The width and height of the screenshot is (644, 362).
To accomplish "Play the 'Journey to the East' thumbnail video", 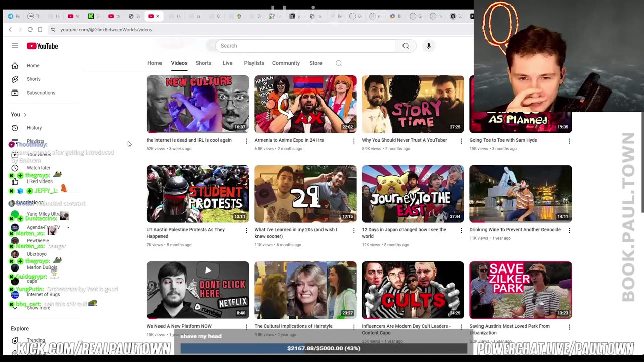I will tap(413, 194).
